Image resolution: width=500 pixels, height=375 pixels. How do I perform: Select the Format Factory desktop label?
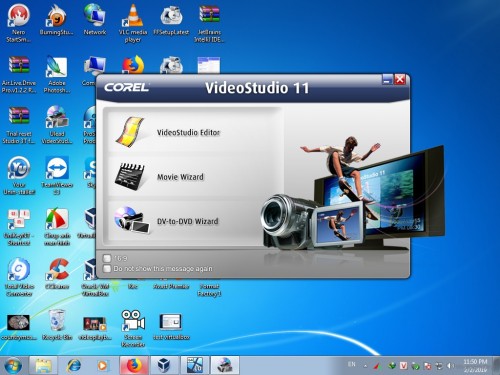(x=209, y=290)
